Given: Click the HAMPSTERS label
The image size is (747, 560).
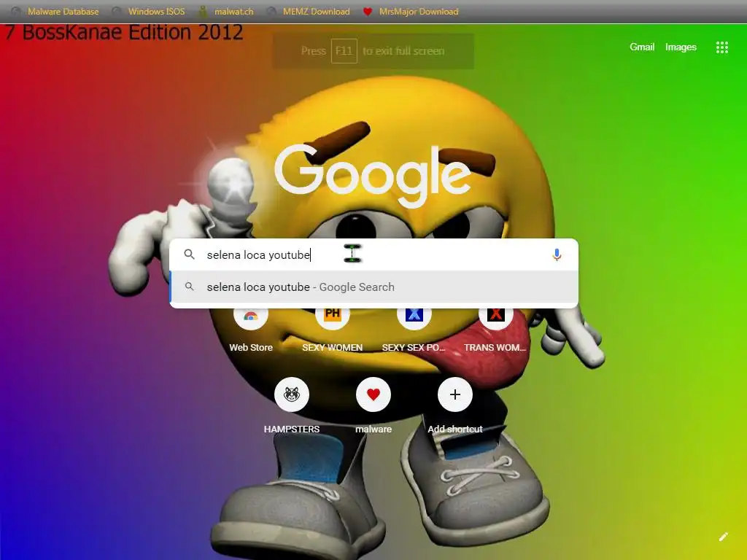Looking at the screenshot, I should tap(292, 429).
